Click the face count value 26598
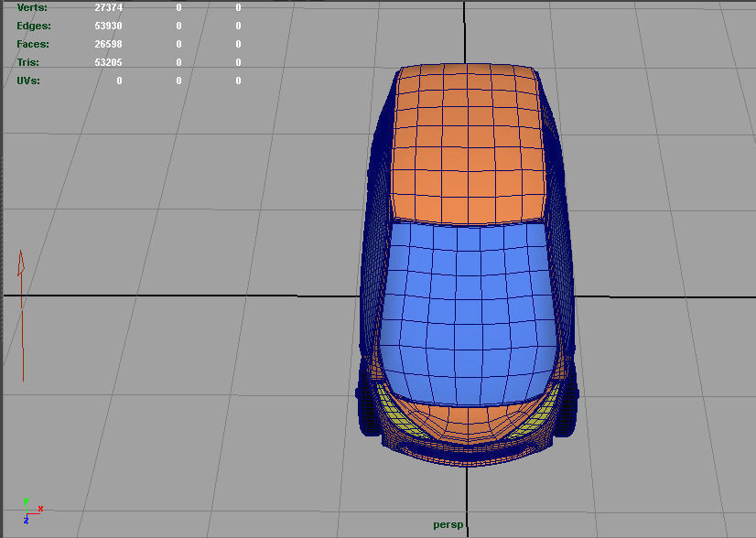The width and height of the screenshot is (756, 538). click(x=109, y=44)
